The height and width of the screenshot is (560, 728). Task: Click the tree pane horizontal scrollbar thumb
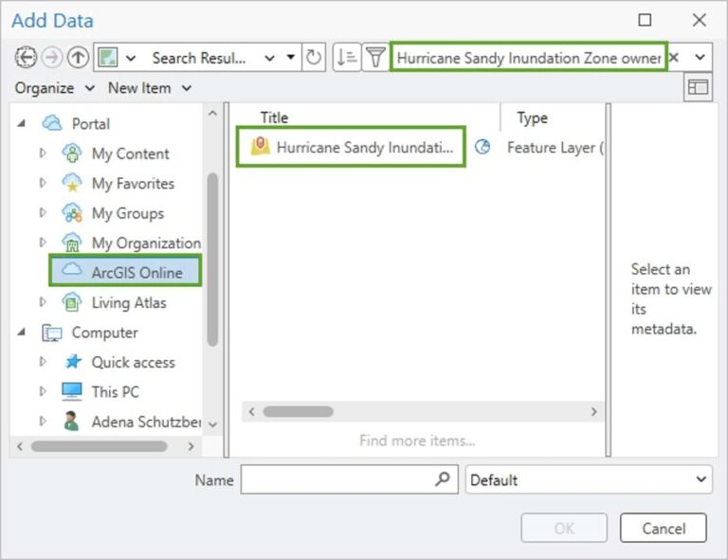99,446
